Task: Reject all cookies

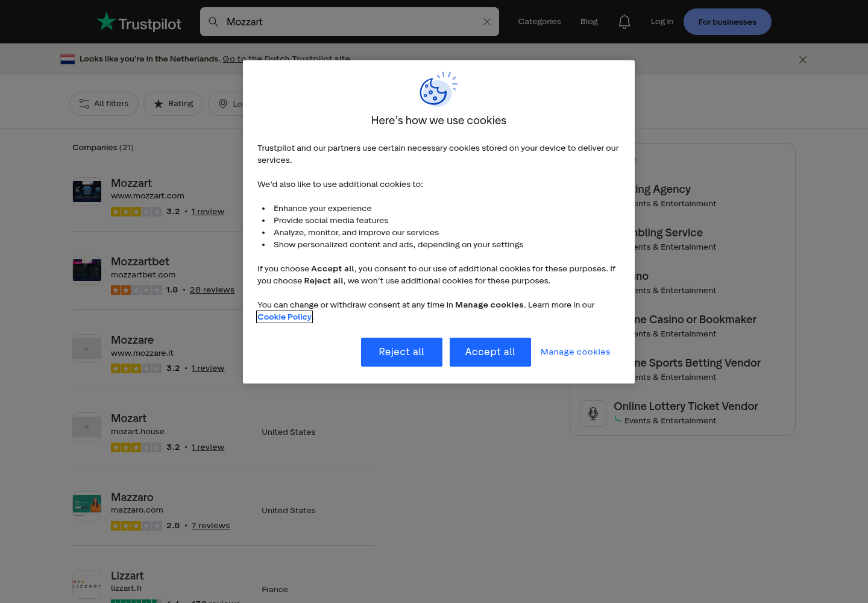Action: (401, 352)
